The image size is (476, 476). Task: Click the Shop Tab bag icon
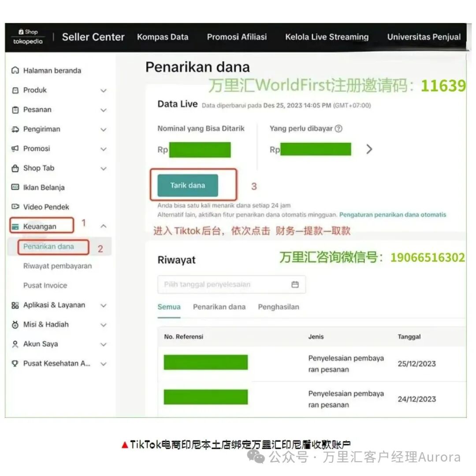coord(15,168)
